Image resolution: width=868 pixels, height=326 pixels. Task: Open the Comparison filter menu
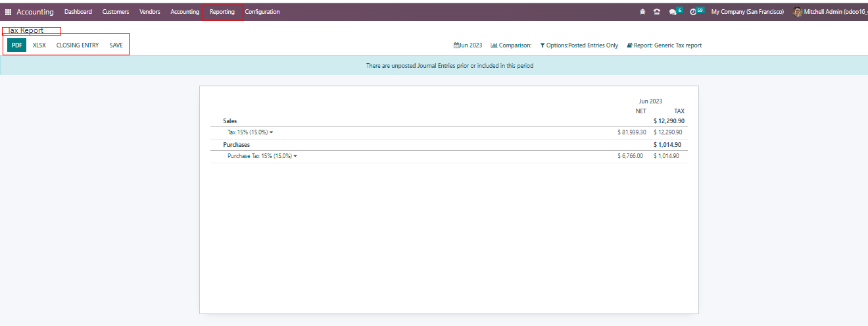(x=511, y=45)
